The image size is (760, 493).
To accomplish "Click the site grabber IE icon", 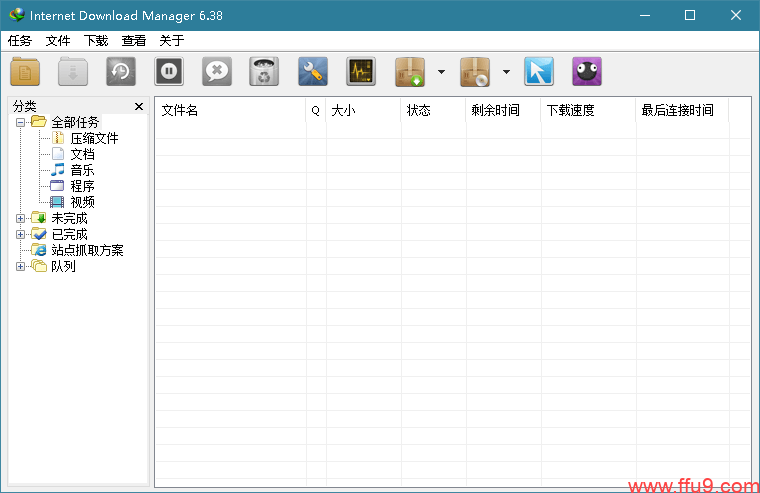I will [x=39, y=250].
